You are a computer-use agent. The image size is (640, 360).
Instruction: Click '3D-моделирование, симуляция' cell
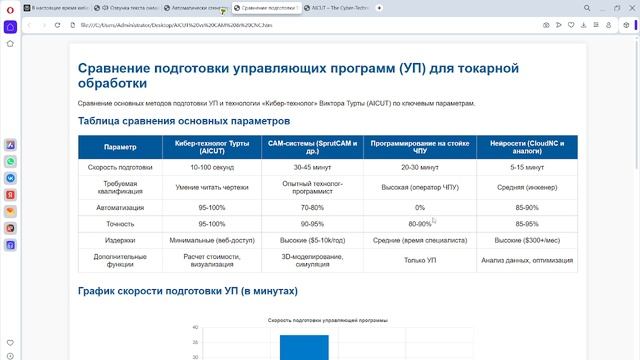click(x=312, y=260)
